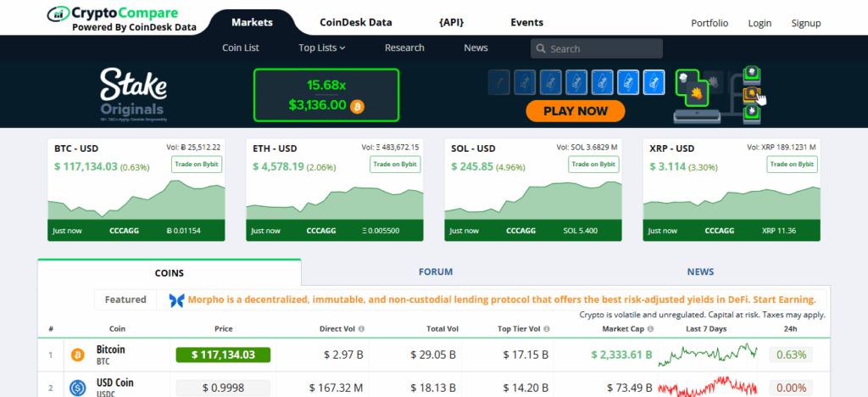Image resolution: width=868 pixels, height=397 pixels.
Task: Open the News menu item in navbar
Action: coord(476,48)
